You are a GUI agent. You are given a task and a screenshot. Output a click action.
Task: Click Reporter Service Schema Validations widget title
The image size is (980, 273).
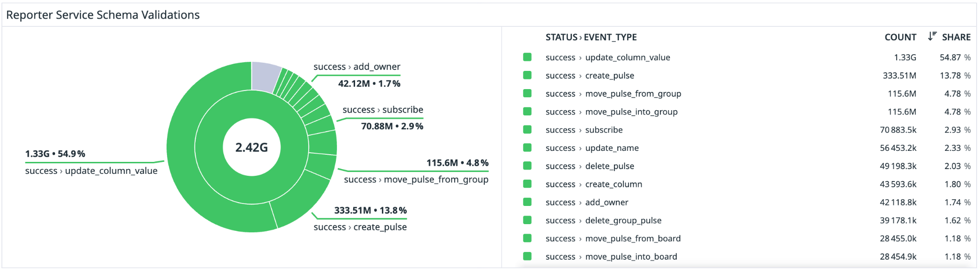coord(103,15)
